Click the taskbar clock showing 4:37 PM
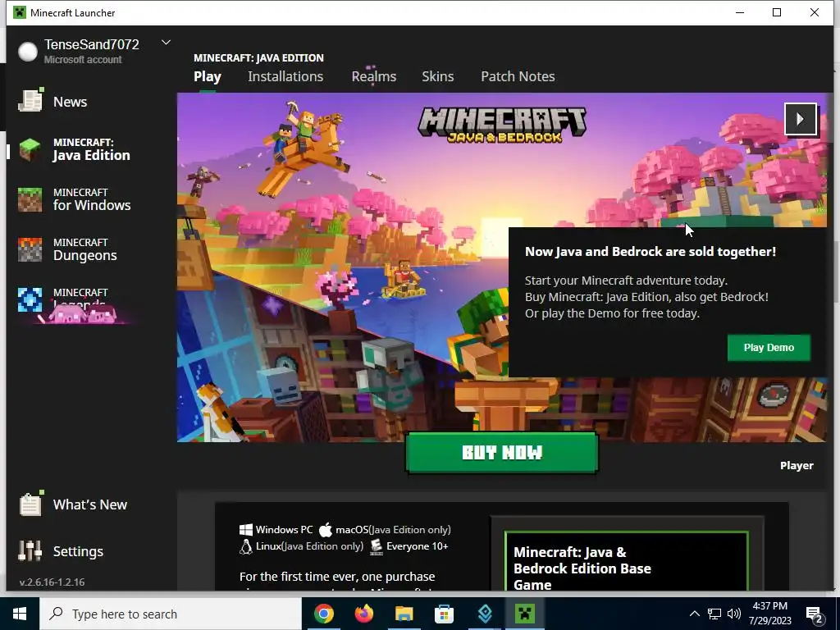Viewport: 840px width, 630px height. 769,614
